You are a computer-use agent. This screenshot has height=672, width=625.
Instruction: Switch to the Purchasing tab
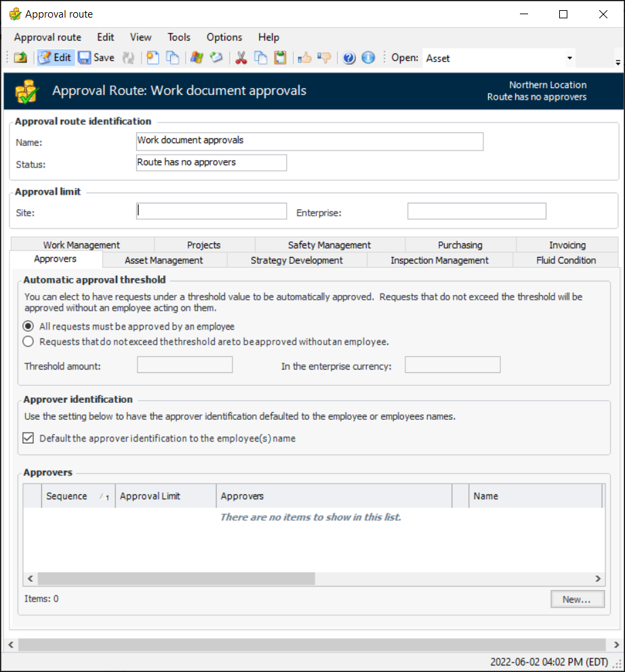460,245
